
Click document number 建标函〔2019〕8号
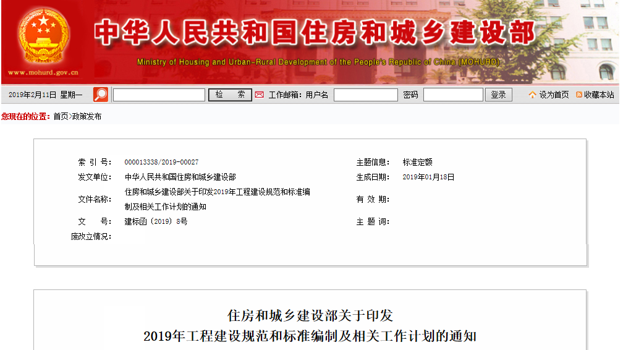(156, 221)
